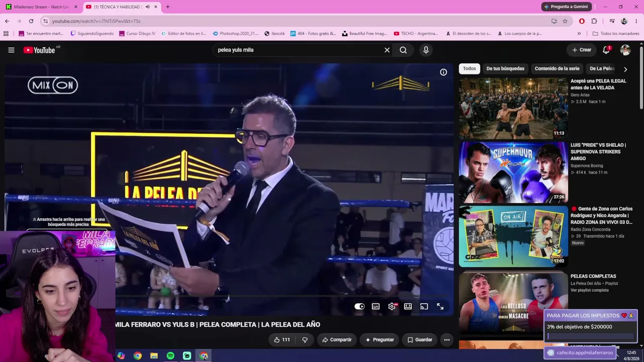Go back with the browser back arrow
Screen dimensions: 644x362
(x=7, y=21)
